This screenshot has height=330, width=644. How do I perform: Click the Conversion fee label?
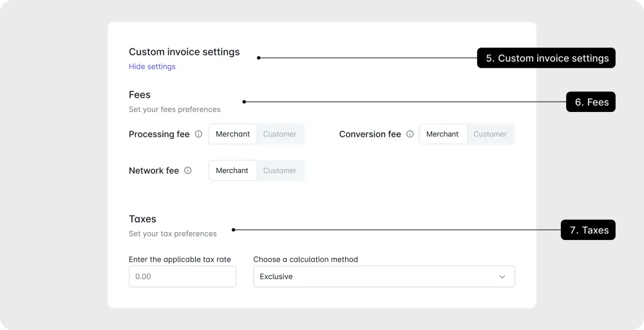(x=370, y=134)
